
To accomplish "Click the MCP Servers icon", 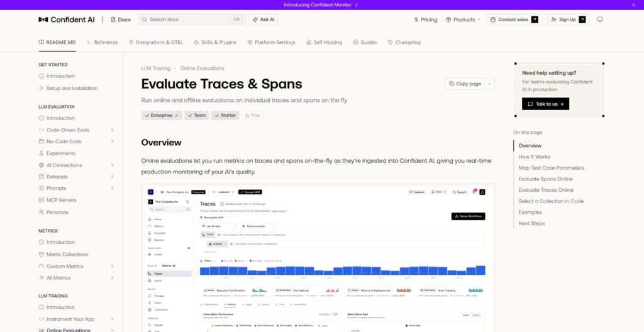I will 41,200.
